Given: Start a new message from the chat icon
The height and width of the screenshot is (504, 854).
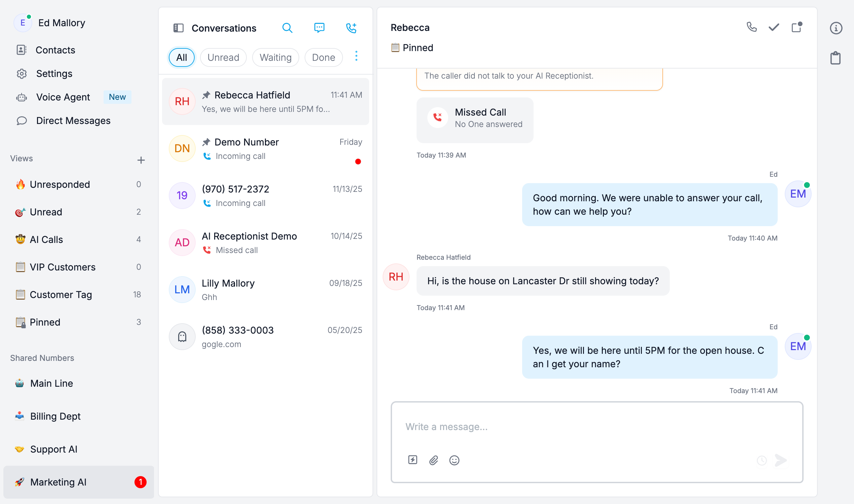Looking at the screenshot, I should 319,28.
